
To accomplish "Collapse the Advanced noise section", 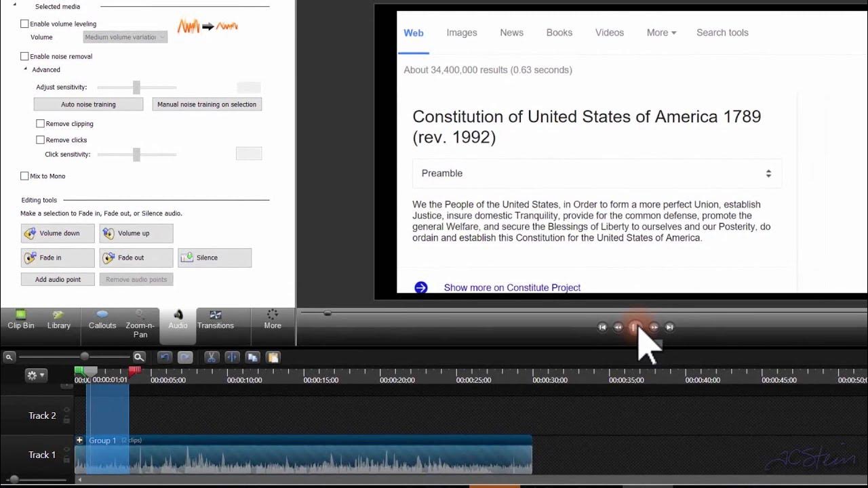I will (x=26, y=69).
